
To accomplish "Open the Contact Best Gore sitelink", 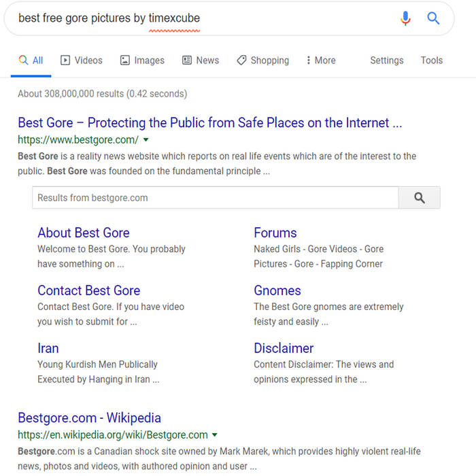I will click(x=88, y=290).
